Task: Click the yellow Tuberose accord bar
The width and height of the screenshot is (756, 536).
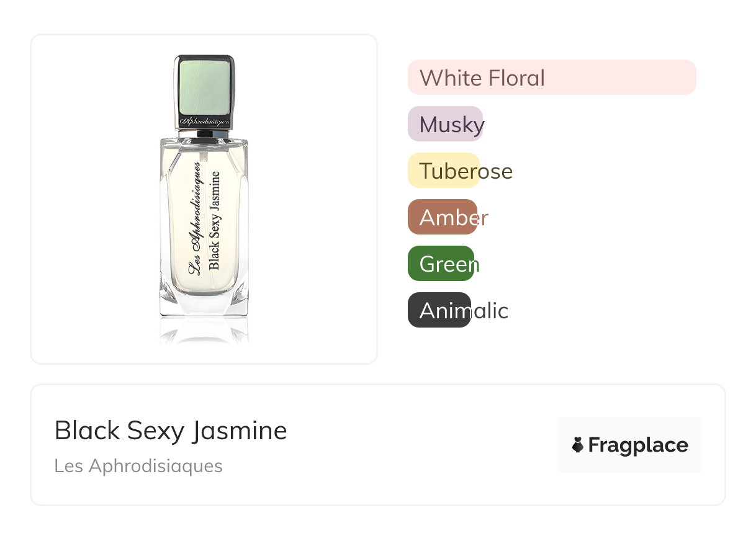Action: point(443,171)
